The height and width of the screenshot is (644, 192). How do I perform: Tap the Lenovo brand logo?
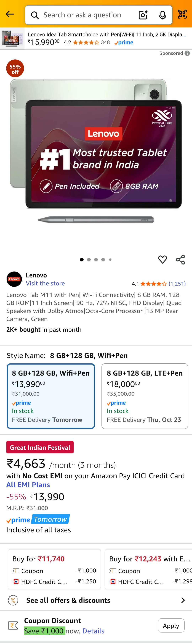pos(14,279)
